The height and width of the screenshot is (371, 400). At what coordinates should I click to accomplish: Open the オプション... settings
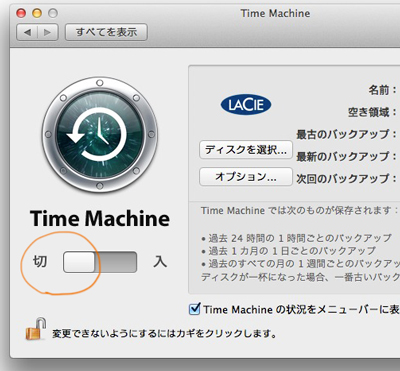click(x=246, y=177)
